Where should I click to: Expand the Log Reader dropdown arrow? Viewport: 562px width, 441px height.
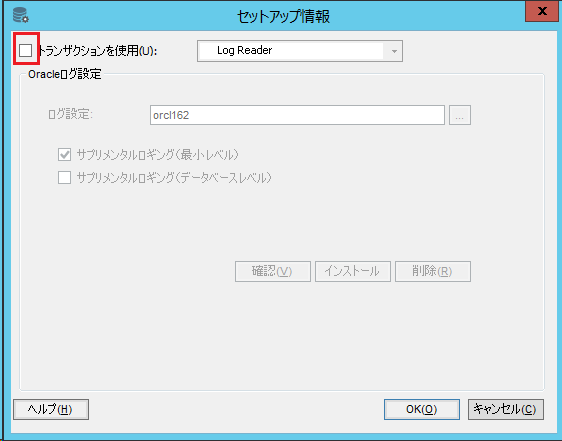[394, 51]
